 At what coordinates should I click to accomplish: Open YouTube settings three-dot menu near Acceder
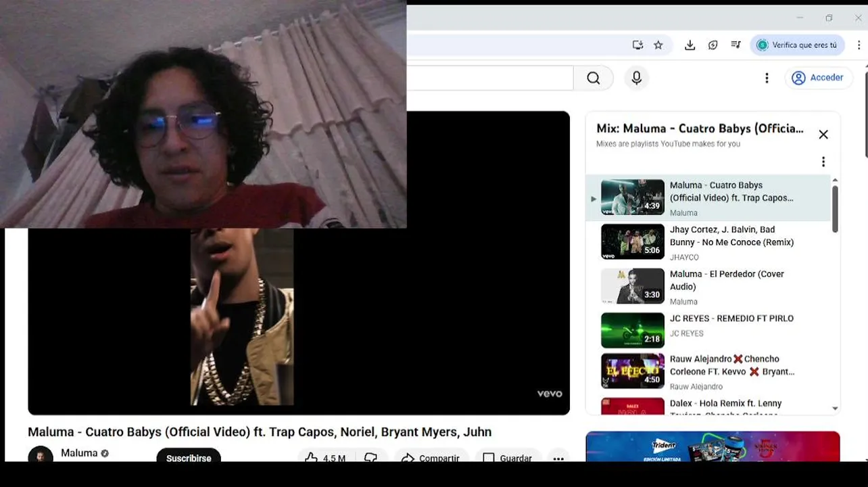coord(767,78)
